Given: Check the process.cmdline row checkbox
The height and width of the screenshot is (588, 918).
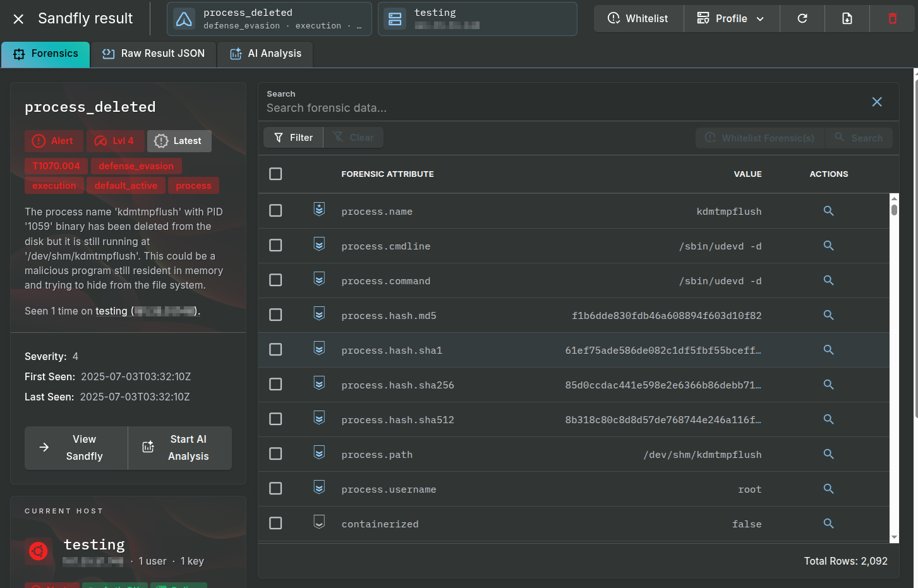Looking at the screenshot, I should click(275, 245).
